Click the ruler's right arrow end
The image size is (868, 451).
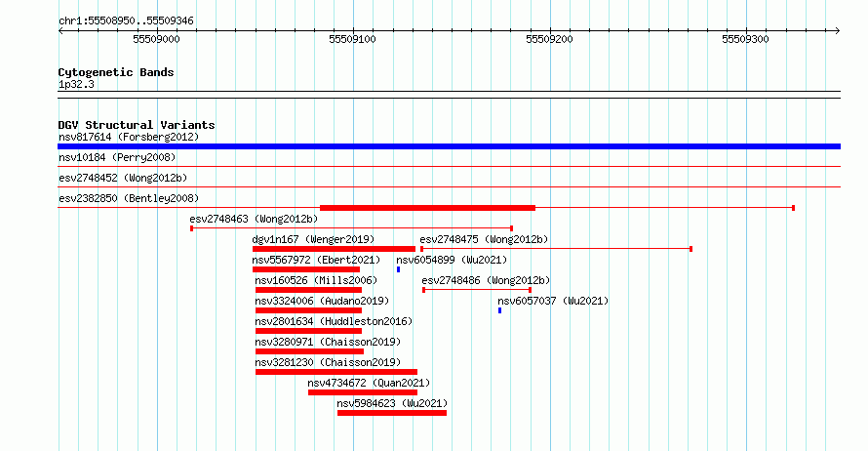[x=838, y=31]
